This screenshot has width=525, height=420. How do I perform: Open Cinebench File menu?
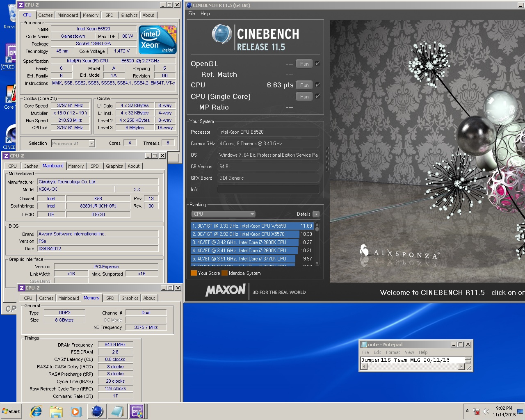(x=192, y=14)
